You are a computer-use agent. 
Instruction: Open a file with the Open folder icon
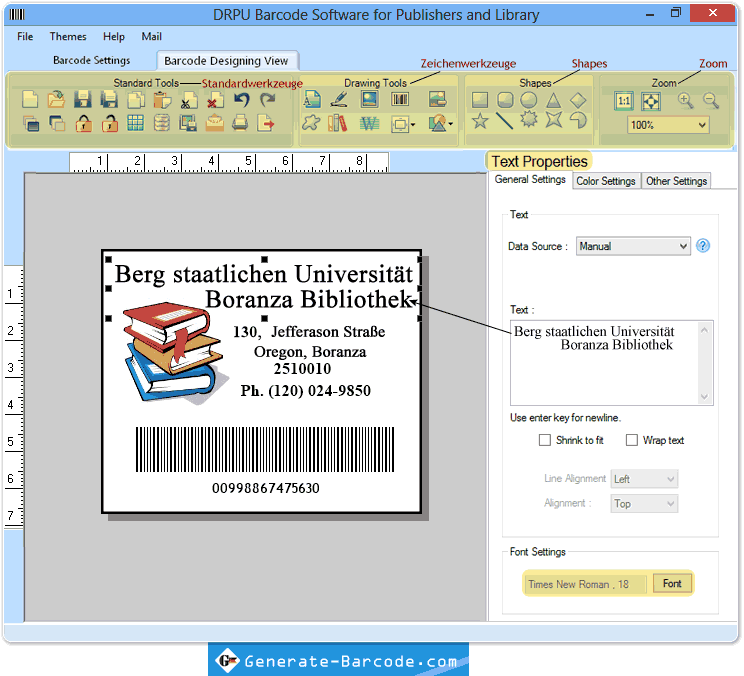click(x=56, y=100)
